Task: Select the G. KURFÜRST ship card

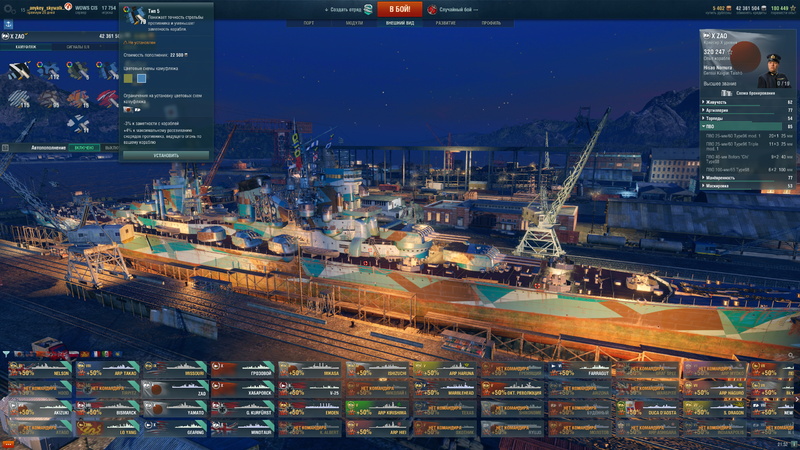Action: click(242, 409)
